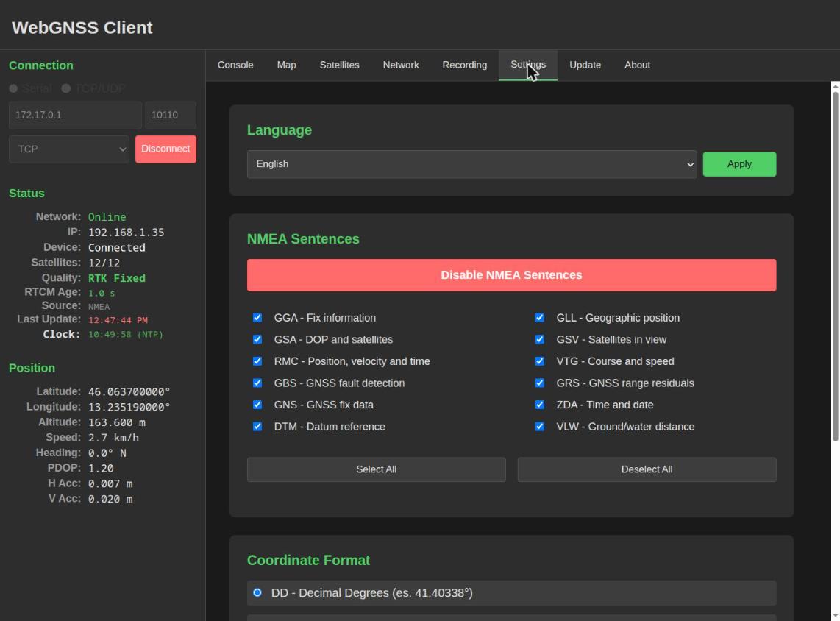Toggle RMC Position, velocity and time
The height and width of the screenshot is (621, 840).
[x=257, y=361]
